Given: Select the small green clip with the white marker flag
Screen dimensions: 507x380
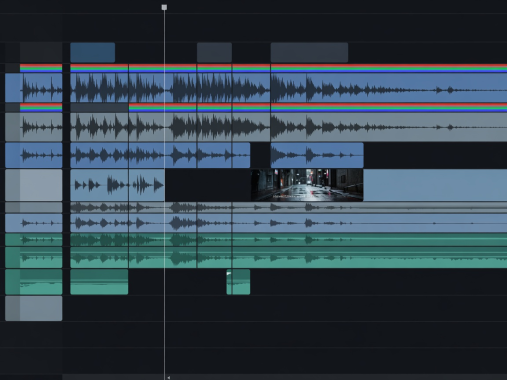Looking at the screenshot, I should (x=238, y=282).
